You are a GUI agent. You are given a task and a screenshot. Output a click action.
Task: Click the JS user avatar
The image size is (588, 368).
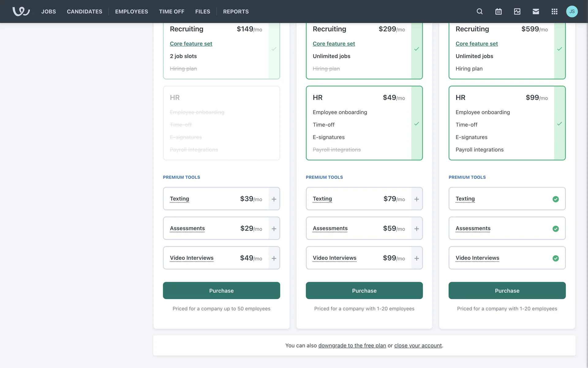click(x=572, y=11)
